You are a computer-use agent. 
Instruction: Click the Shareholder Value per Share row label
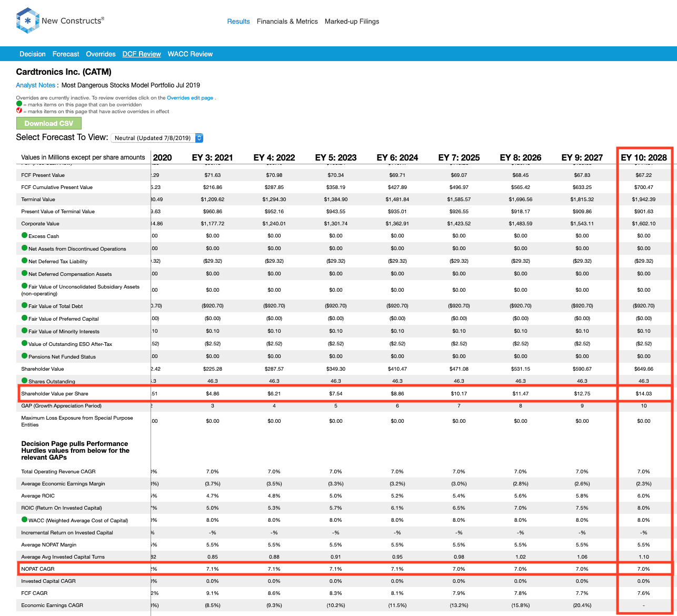tap(55, 394)
